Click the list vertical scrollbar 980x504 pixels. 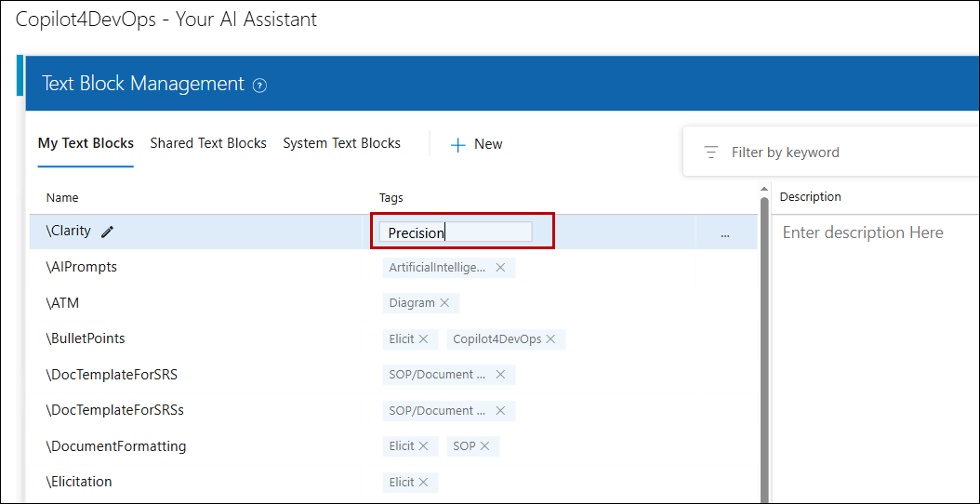[x=763, y=351]
